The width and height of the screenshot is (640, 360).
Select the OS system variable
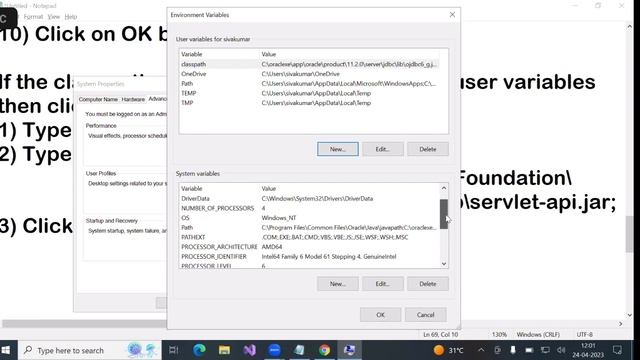coord(309,218)
